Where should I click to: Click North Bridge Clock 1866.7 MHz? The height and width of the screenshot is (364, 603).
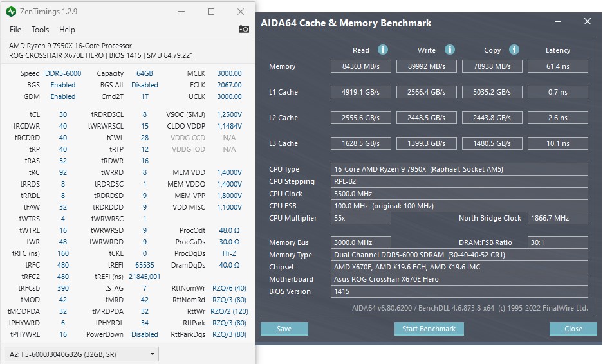[557, 218]
